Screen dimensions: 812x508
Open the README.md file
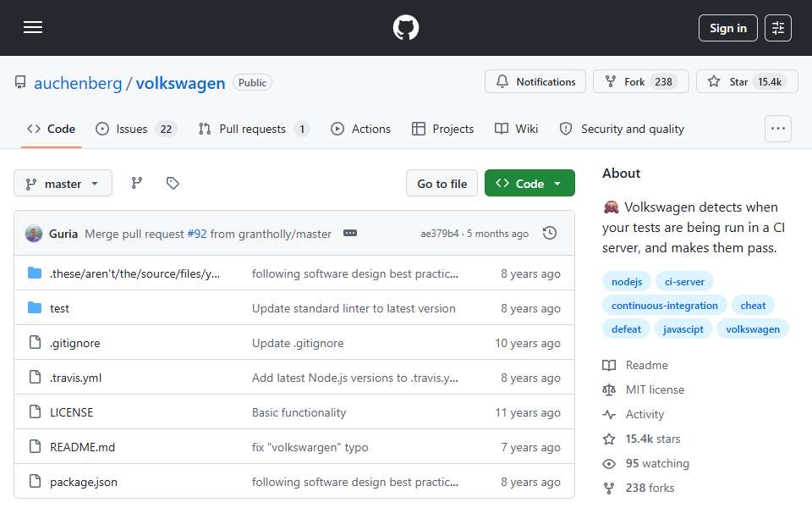(82, 447)
